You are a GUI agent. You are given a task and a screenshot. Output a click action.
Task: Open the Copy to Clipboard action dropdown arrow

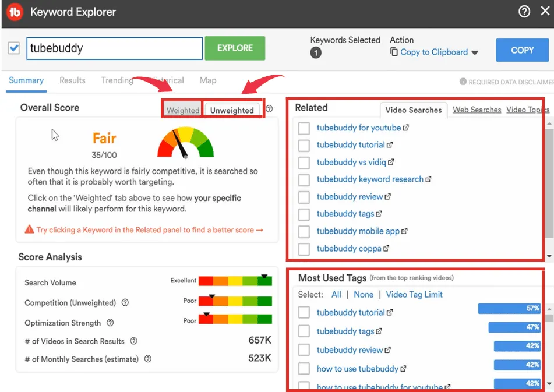point(475,52)
